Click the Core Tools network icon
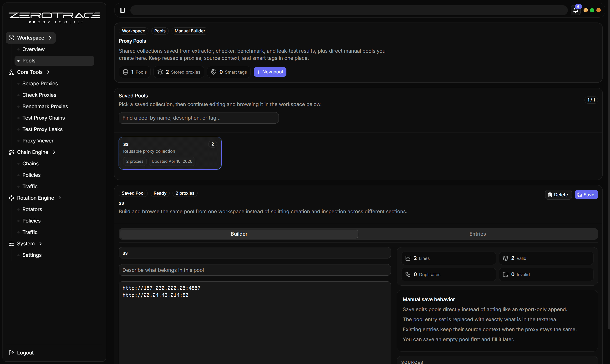This screenshot has width=610, height=364. click(11, 72)
